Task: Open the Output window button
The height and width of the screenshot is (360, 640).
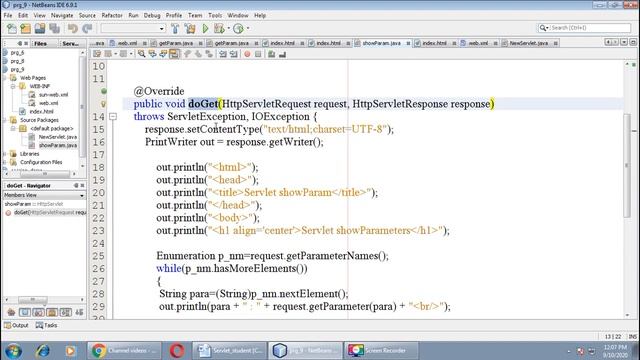Action: [x=17, y=325]
